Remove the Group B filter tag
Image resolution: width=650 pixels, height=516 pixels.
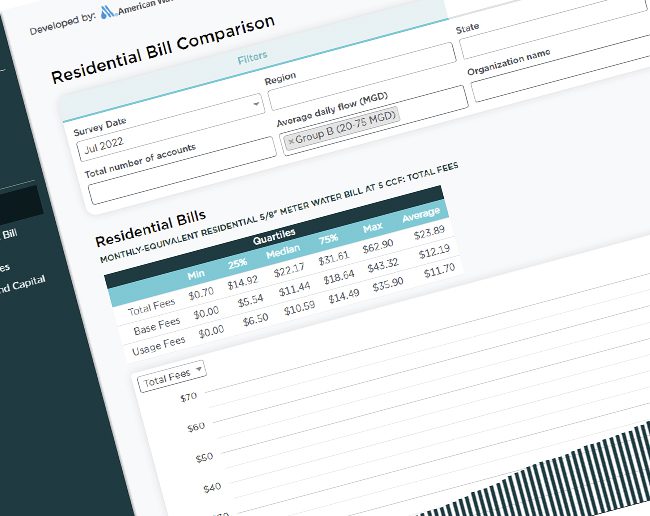[x=291, y=142]
